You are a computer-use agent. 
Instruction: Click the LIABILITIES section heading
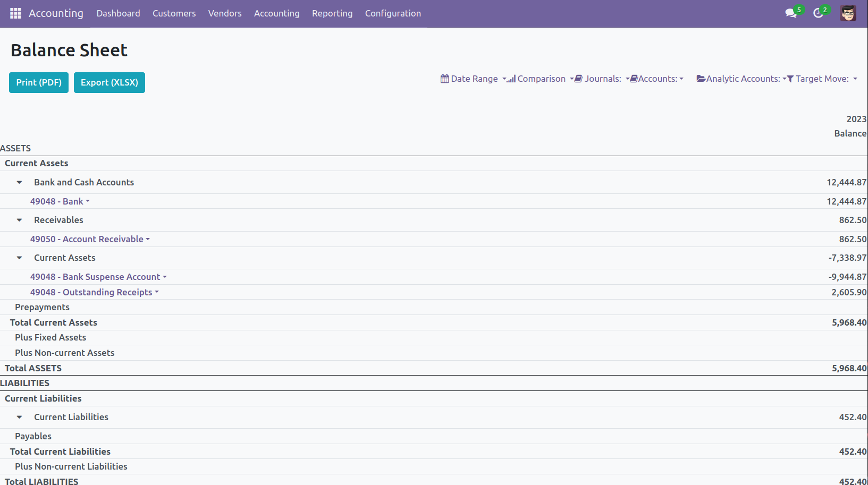[24, 383]
